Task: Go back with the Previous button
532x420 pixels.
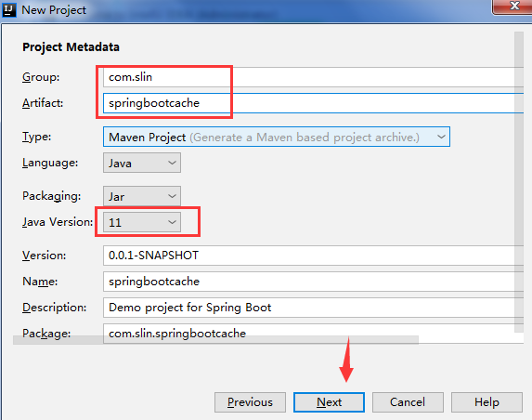Action: coord(250,402)
